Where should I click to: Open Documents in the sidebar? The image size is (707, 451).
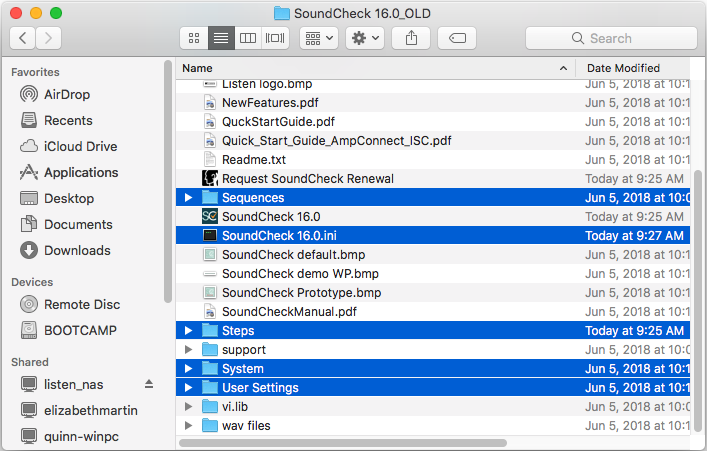pyautogui.click(x=66, y=224)
